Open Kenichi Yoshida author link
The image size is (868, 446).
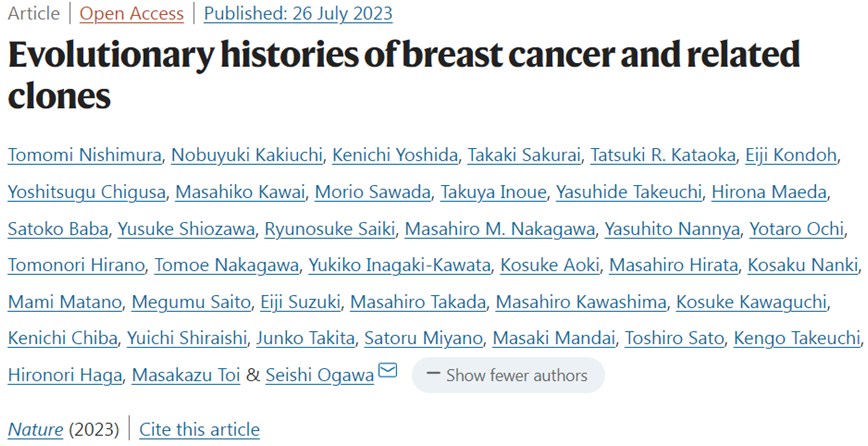395,155
